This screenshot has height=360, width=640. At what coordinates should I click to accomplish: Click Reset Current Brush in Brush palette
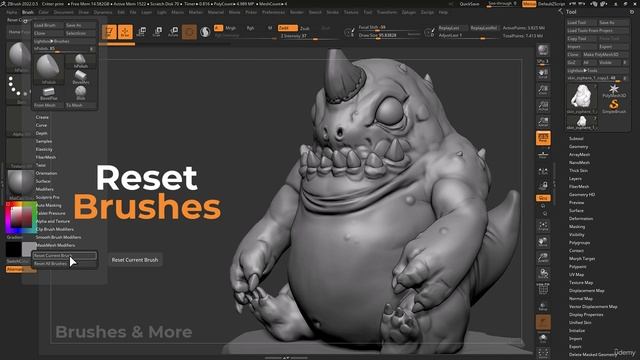[64, 256]
